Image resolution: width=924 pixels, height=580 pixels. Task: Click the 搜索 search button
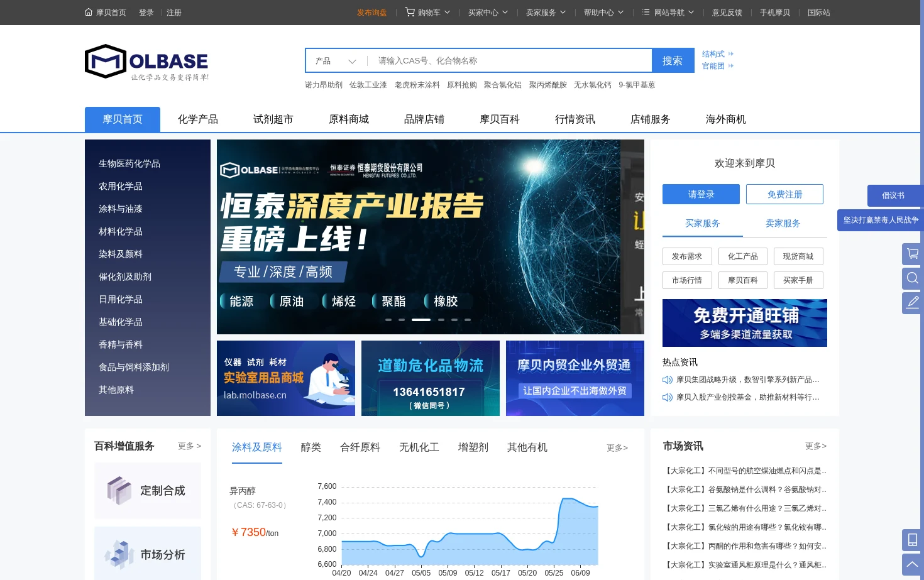click(673, 61)
